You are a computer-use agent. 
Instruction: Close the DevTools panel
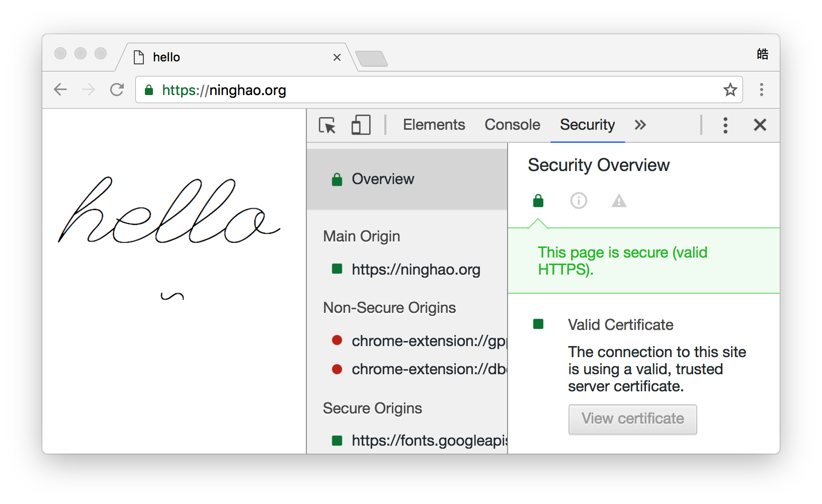(x=760, y=125)
